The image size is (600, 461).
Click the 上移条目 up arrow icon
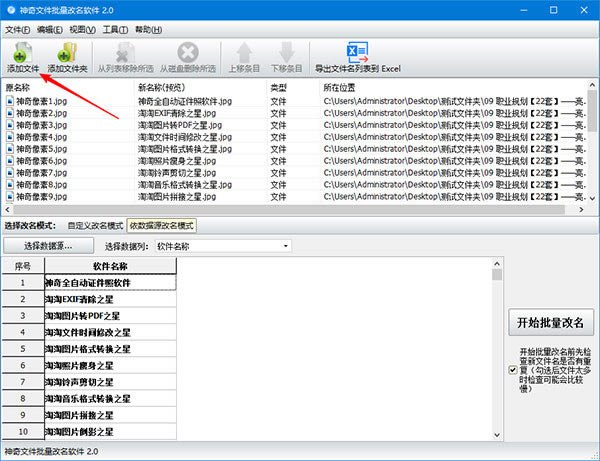coord(243,52)
